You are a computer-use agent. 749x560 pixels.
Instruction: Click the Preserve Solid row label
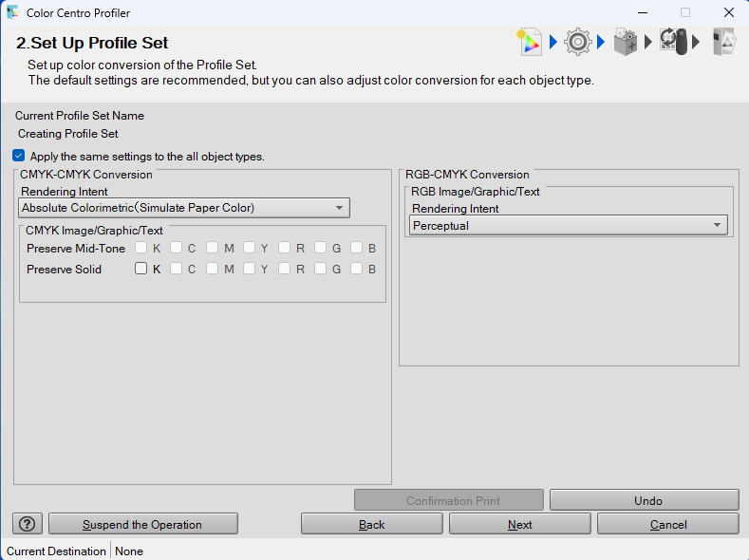[64, 270]
